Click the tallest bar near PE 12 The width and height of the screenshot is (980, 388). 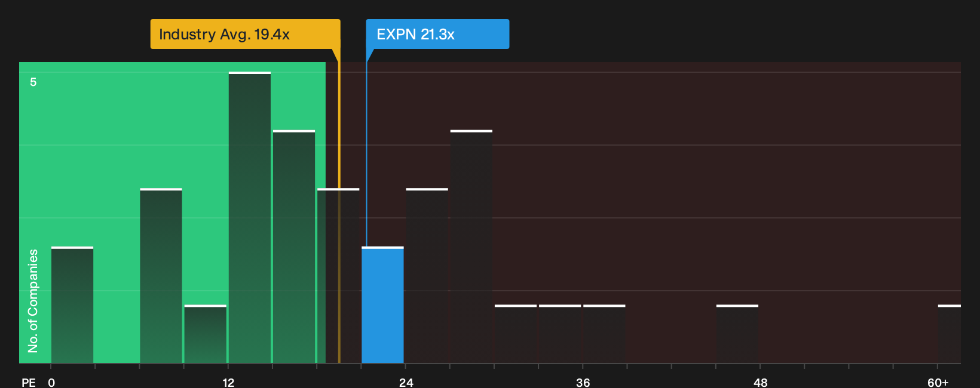(250, 217)
